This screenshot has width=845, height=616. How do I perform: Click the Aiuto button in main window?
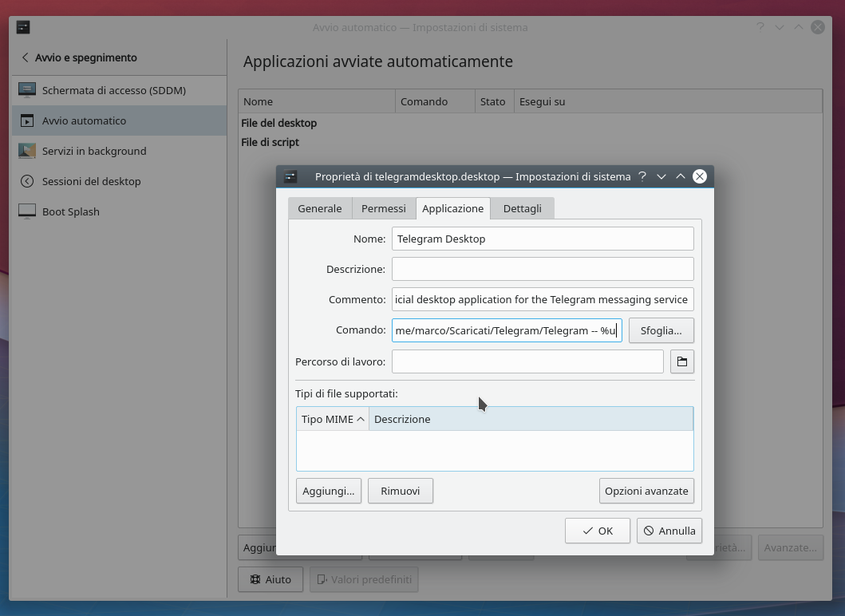click(270, 579)
